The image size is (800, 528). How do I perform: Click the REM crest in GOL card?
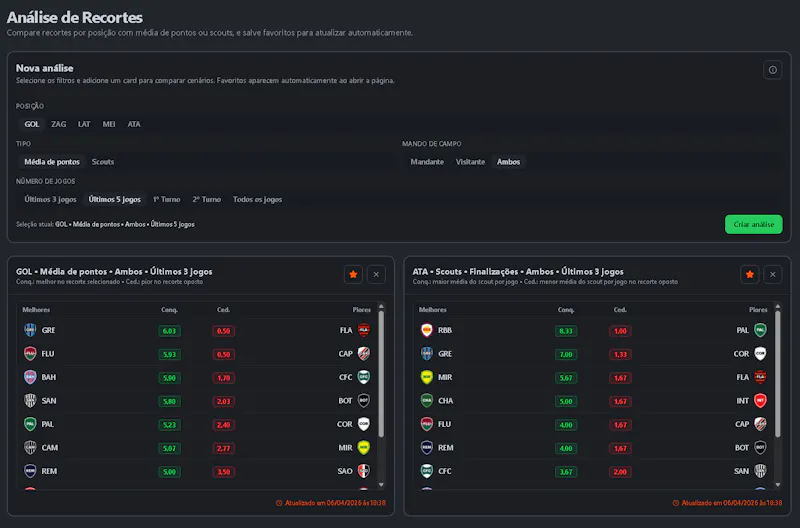pos(30,471)
